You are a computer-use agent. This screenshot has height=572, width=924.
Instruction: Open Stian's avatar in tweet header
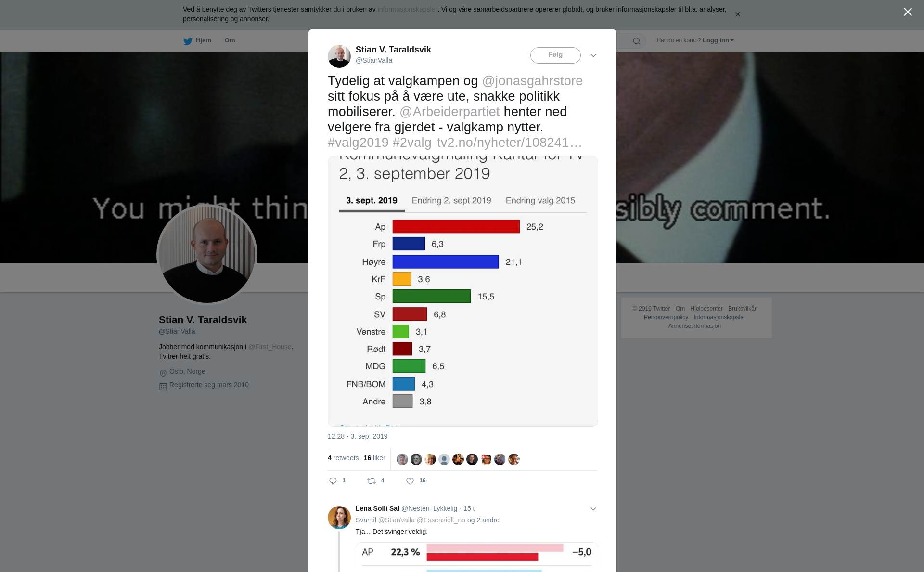tap(339, 56)
